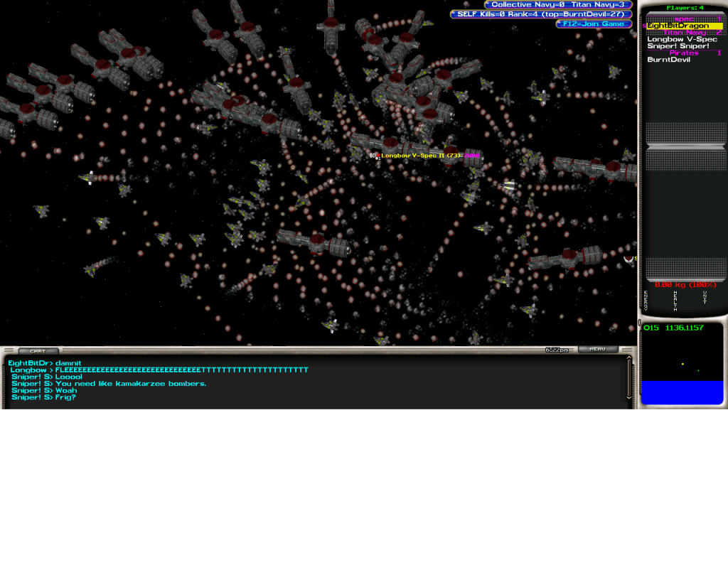Click the Collective Navy / Titan Navy score bar
The height and width of the screenshot is (582, 728).
(558, 5)
